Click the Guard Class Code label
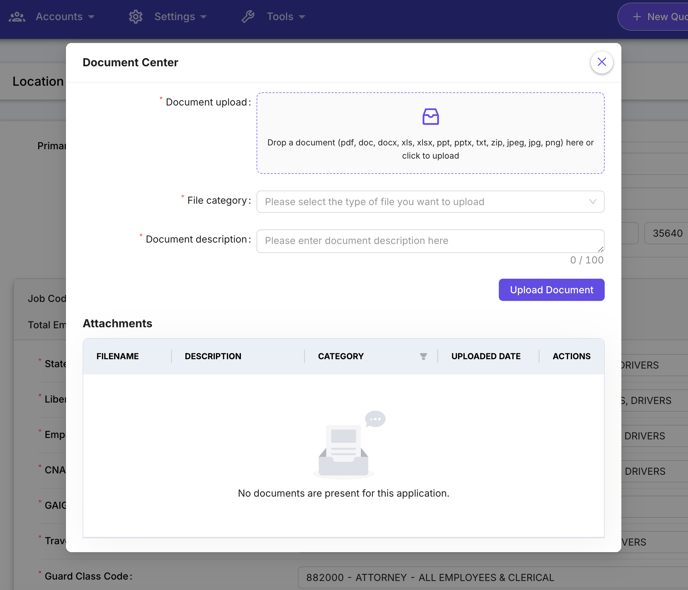 coord(88,576)
